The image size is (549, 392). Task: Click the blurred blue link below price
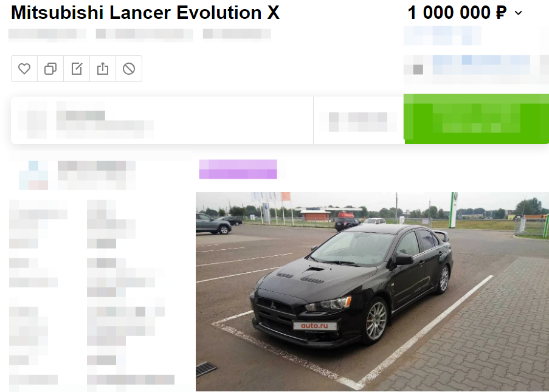point(443,35)
